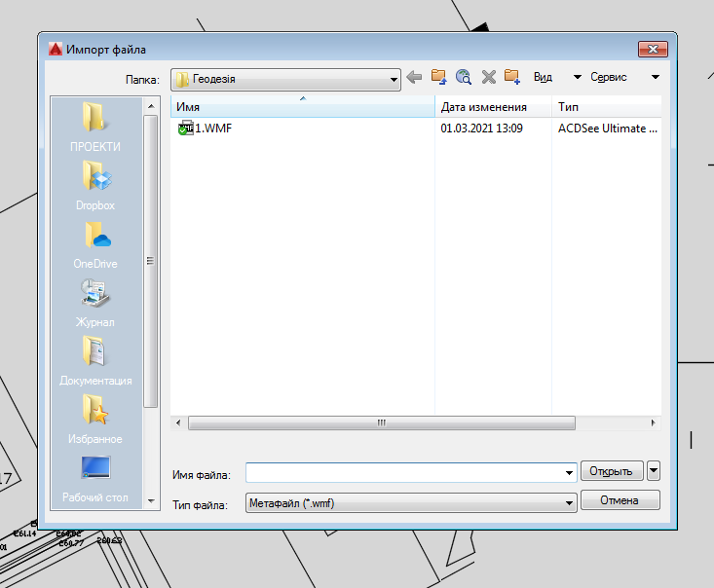This screenshot has width=714, height=588.
Task: Click the Отмена button
Action: pyautogui.click(x=620, y=500)
